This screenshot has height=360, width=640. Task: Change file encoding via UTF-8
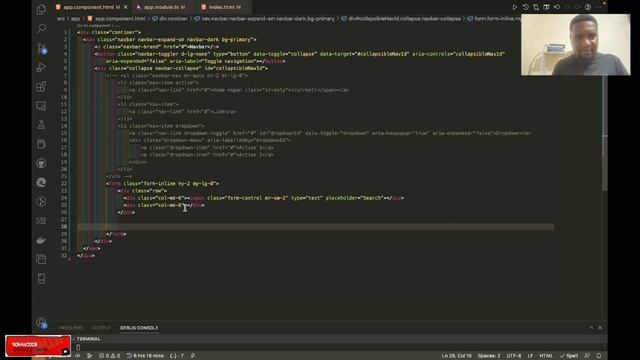[x=514, y=356]
